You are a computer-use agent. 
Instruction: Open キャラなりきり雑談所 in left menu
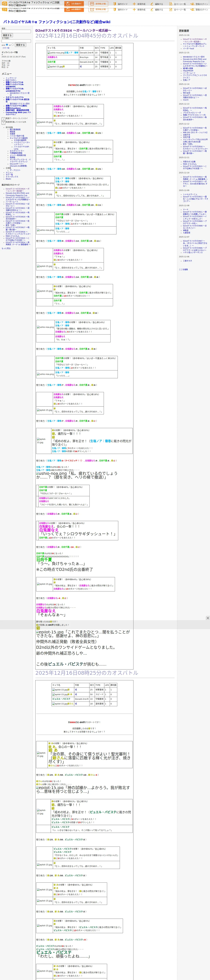[x=19, y=138]
